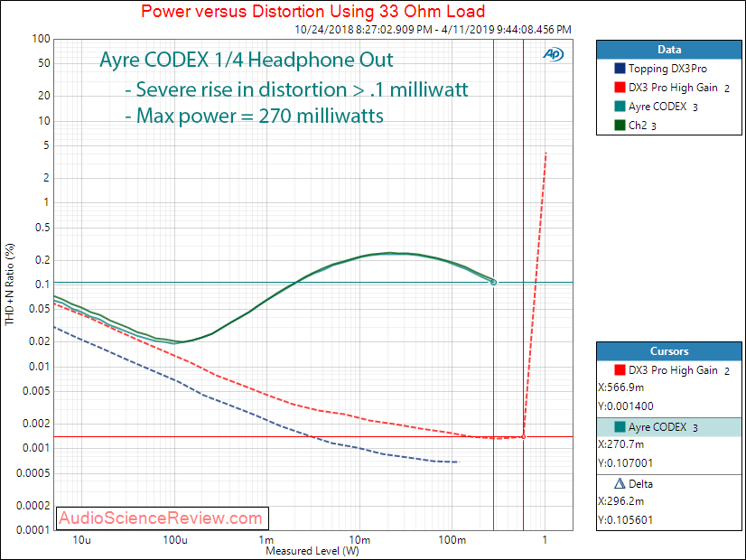
Task: Click the Y:0.107001 cursor value
Action: [626, 463]
